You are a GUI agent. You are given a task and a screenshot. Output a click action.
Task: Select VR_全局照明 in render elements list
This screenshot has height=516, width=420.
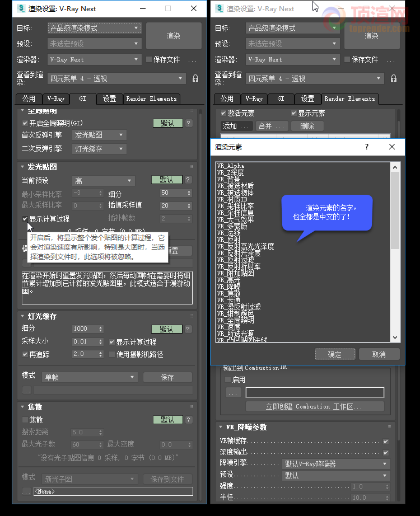[235, 320]
